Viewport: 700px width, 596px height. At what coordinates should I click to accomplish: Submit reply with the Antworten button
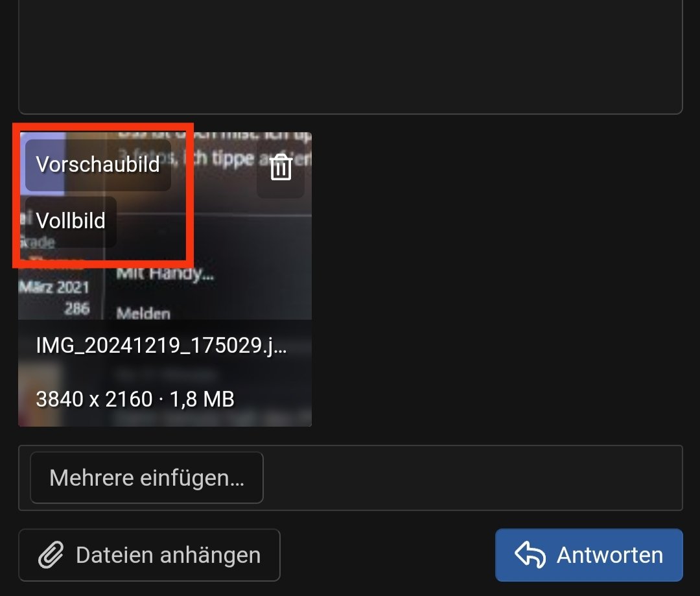coord(589,555)
